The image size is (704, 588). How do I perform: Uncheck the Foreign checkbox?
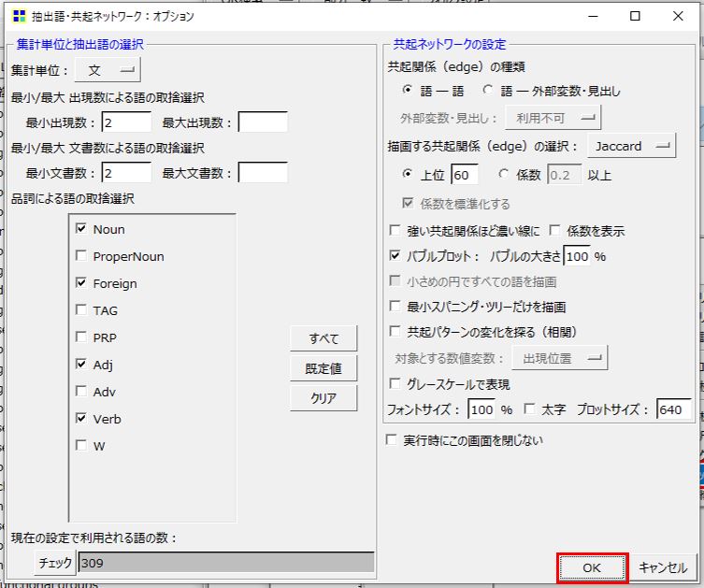pyautogui.click(x=80, y=283)
